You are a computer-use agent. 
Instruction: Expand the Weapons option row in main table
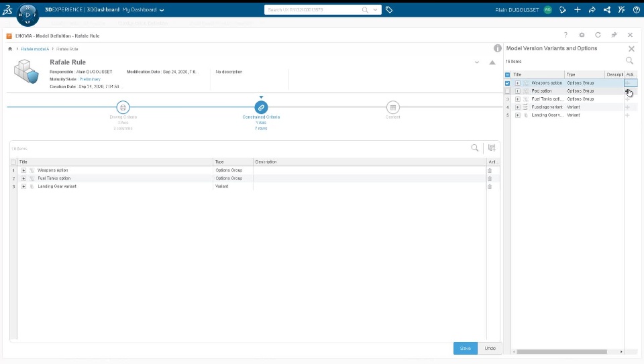(x=23, y=170)
